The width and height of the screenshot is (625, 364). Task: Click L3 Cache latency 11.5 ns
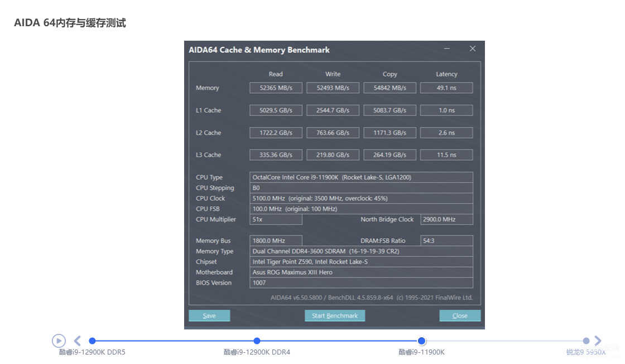(x=447, y=155)
